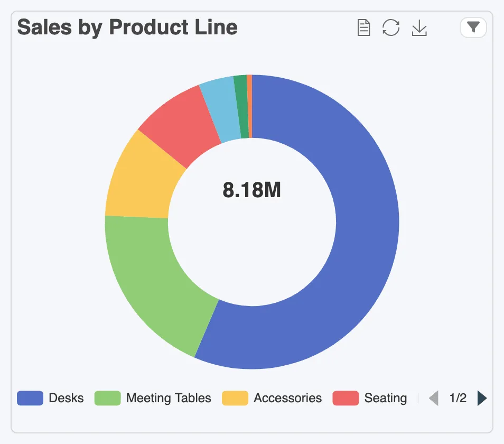Download the chart data
The image size is (504, 444).
[x=419, y=27]
